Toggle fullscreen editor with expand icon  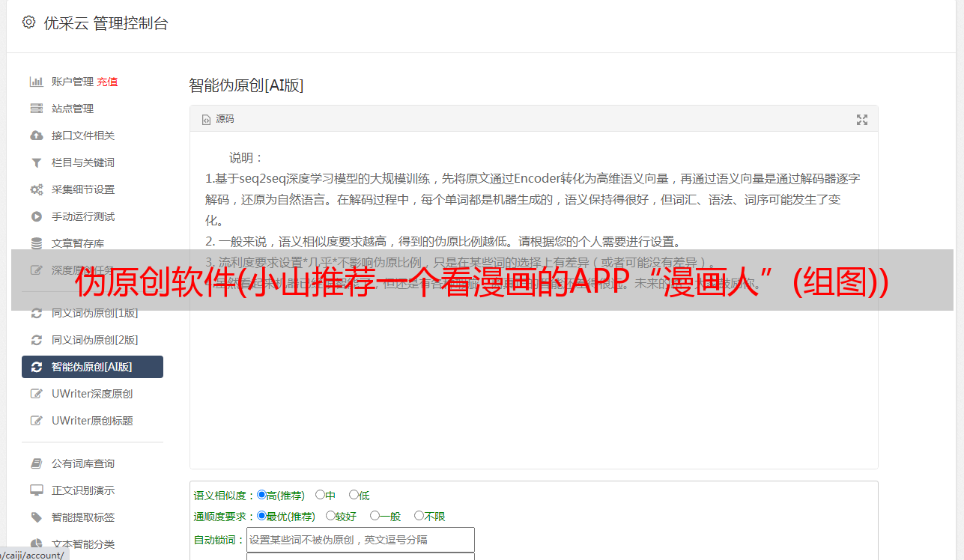tap(861, 120)
